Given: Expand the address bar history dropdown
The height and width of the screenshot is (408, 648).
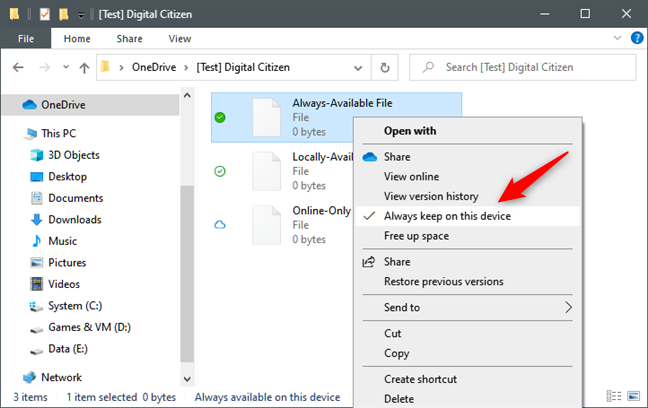Looking at the screenshot, I should click(x=358, y=68).
